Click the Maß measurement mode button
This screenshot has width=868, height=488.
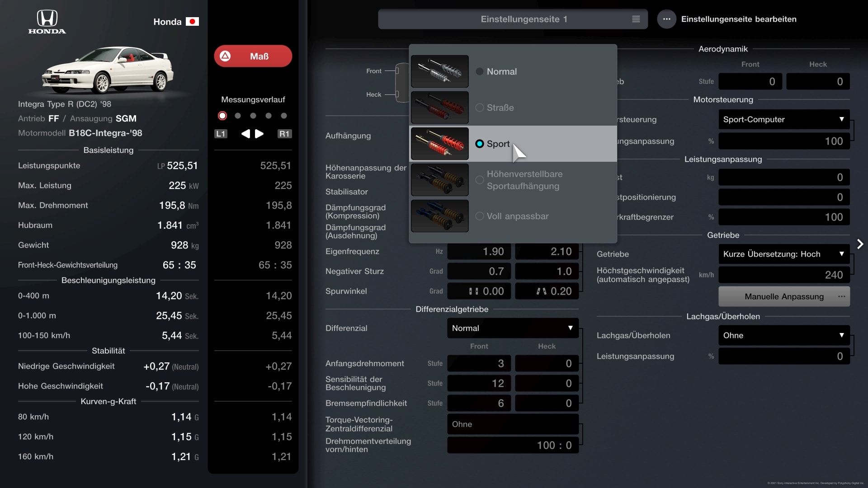[253, 56]
